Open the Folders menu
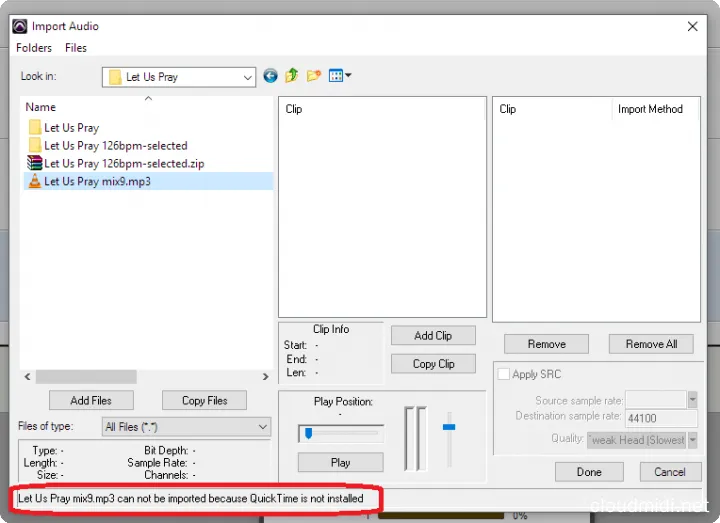The image size is (720, 523). point(34,47)
